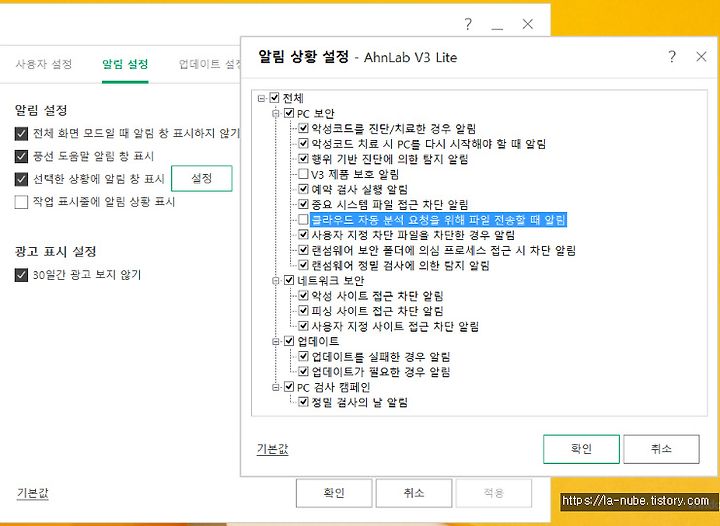This screenshot has height=526, width=720.
Task: Close the background settings window
Action: click(528, 24)
